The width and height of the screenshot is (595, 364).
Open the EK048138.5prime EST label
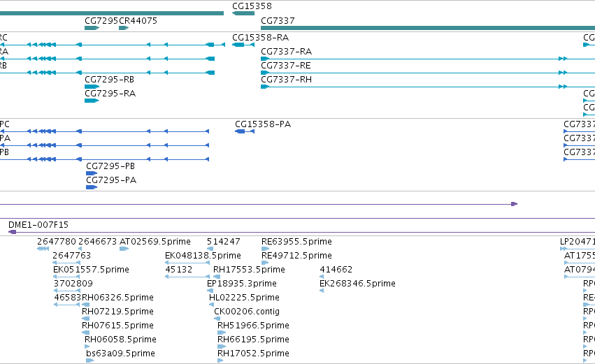203,256
